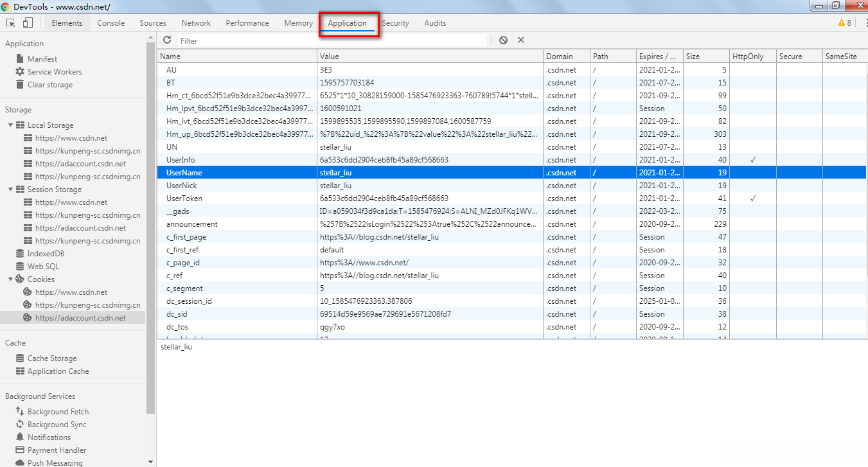Open the warnings counter showing 8
Image resolution: width=868 pixels, height=467 pixels.
pos(845,23)
